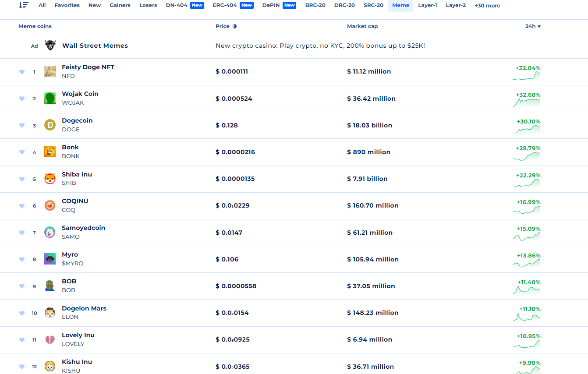Open the Wojak Coin name link
This screenshot has width=588, height=374.
80,94
